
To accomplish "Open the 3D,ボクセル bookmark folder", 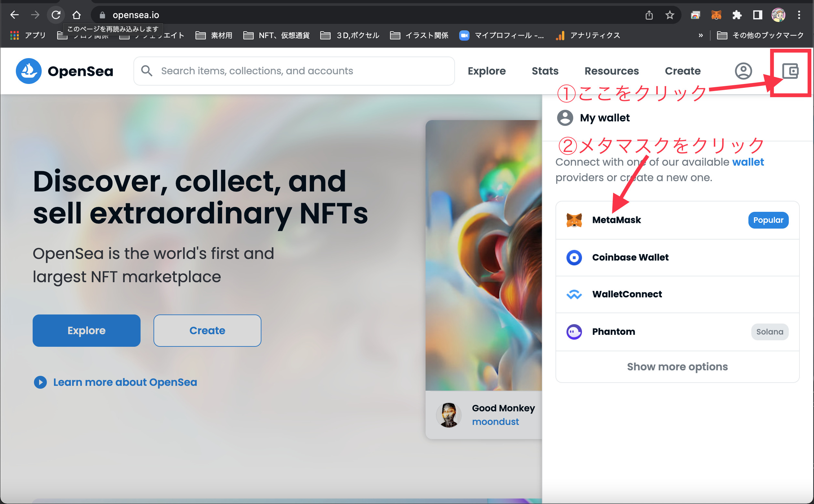I will pos(350,35).
